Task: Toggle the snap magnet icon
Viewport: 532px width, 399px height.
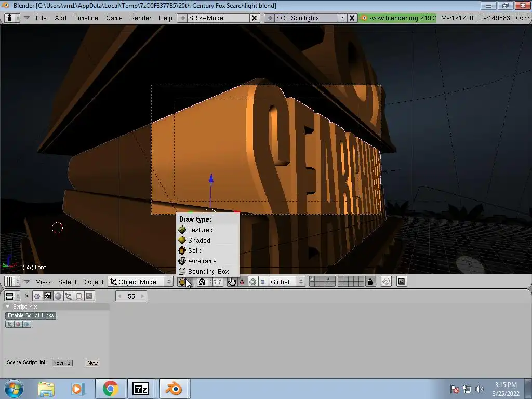Action: pyautogui.click(x=386, y=282)
